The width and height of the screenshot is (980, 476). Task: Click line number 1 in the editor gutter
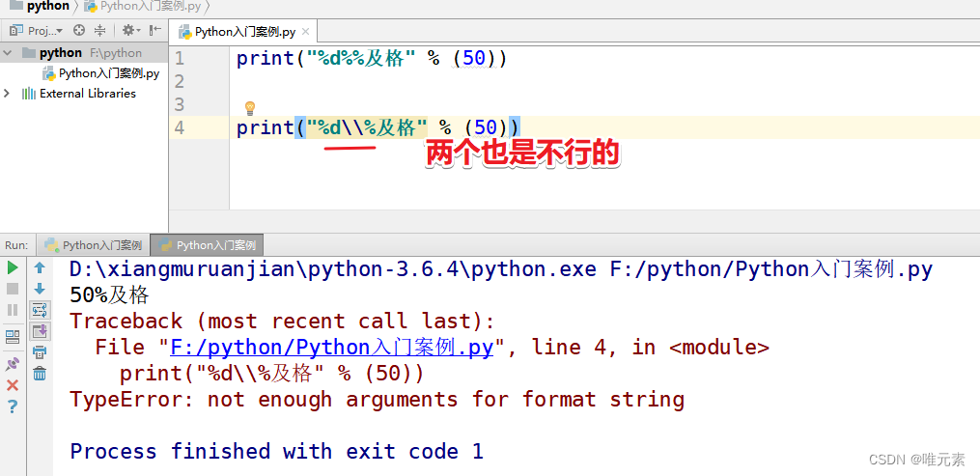pyautogui.click(x=180, y=59)
